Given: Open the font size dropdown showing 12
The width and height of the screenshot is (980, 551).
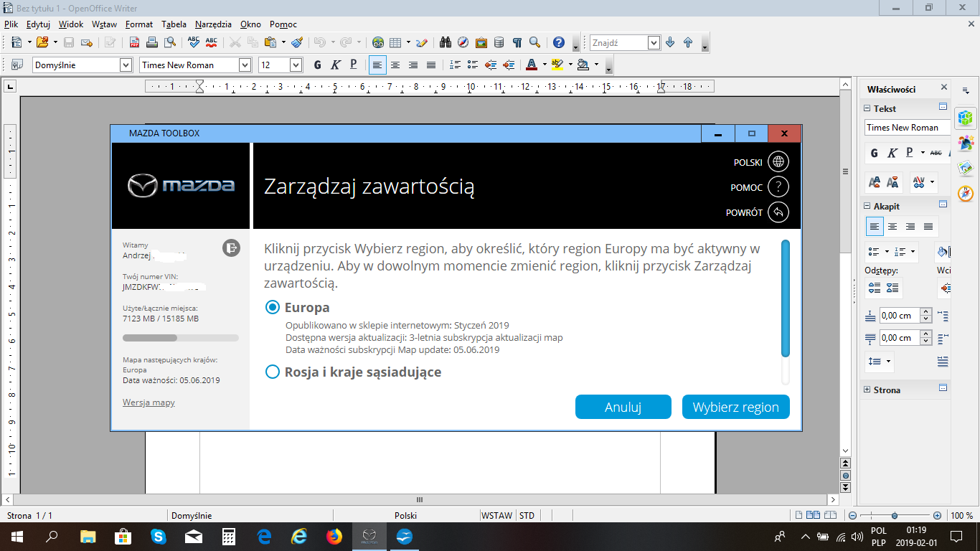Looking at the screenshot, I should 296,65.
